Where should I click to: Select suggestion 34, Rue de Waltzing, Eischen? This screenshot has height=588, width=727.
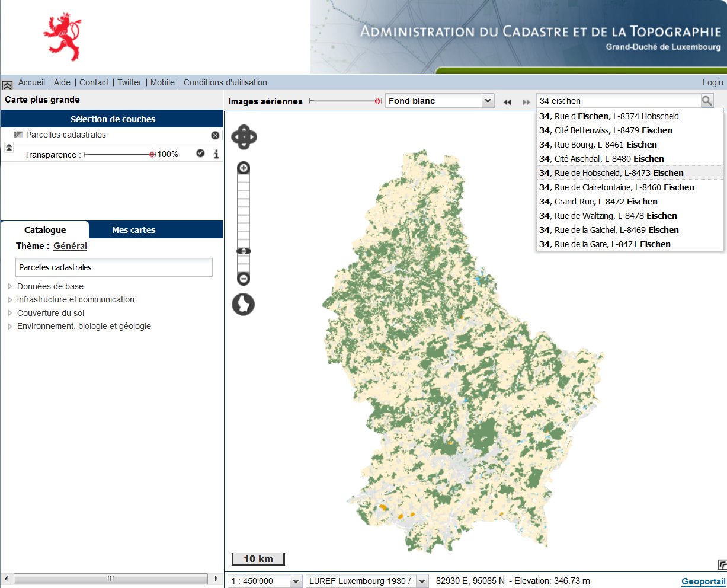630,216
